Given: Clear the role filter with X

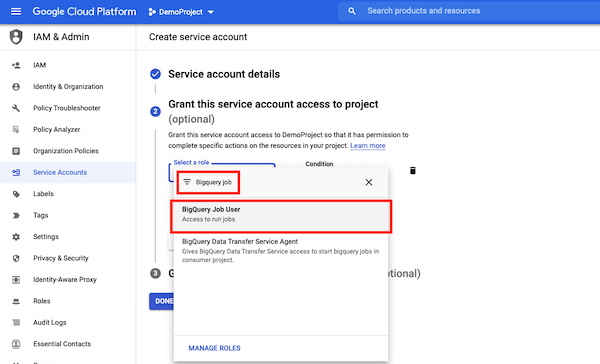Looking at the screenshot, I should tap(368, 182).
